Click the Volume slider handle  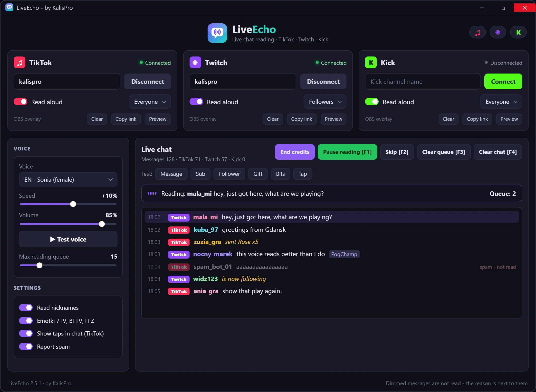point(102,224)
